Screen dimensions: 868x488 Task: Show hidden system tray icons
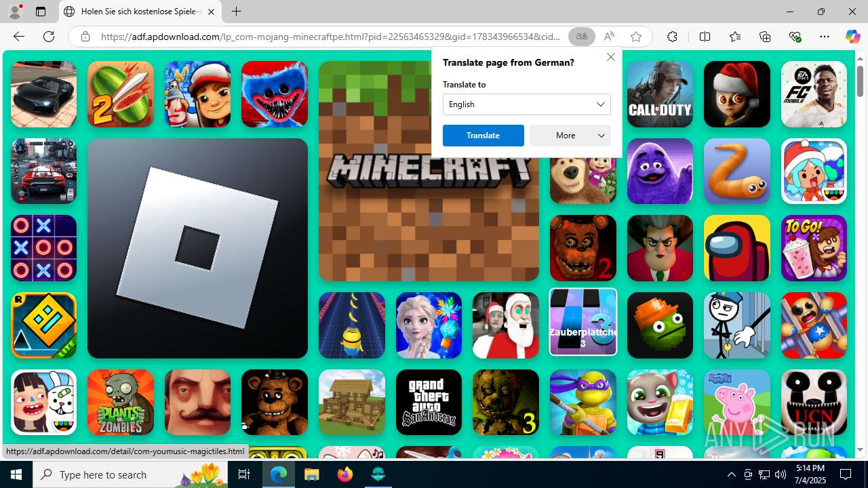pyautogui.click(x=731, y=474)
